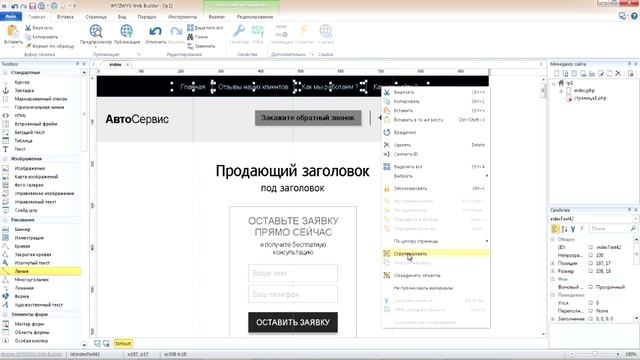Select the Закладка anchor tool
This screenshot has width=640, height=360.
(x=24, y=91)
